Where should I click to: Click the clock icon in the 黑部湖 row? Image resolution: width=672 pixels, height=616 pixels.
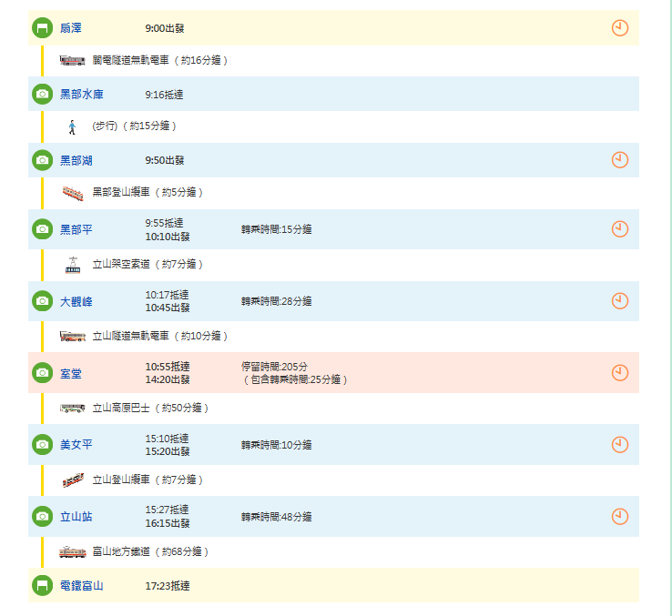(x=620, y=160)
